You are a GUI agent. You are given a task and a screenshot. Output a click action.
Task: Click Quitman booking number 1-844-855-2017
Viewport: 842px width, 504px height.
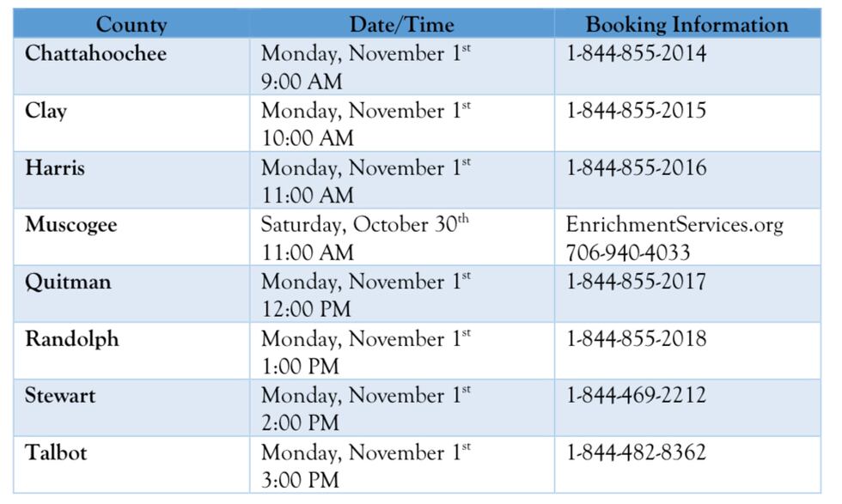tap(637, 282)
